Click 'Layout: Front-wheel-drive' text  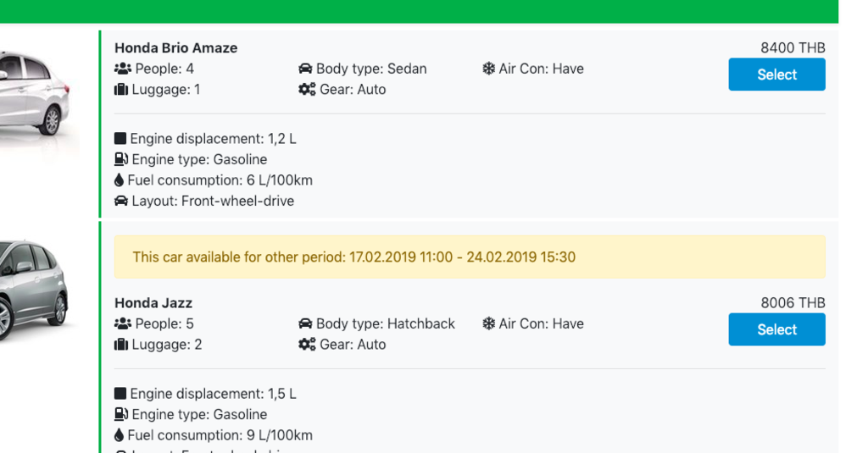click(x=213, y=201)
